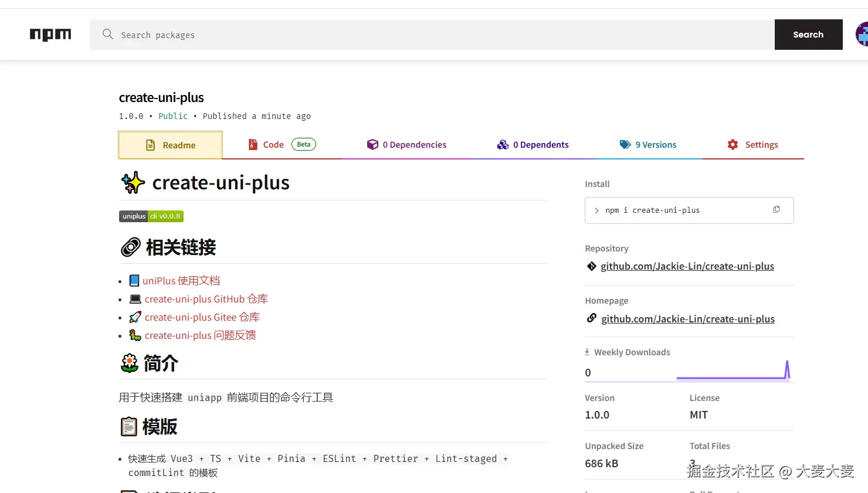Click the Public label under package name
This screenshot has height=493, width=868.
click(173, 116)
